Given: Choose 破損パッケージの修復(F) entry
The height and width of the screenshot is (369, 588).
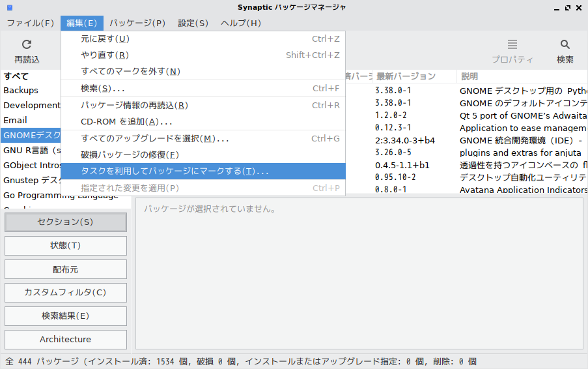Looking at the screenshot, I should 203,155.
